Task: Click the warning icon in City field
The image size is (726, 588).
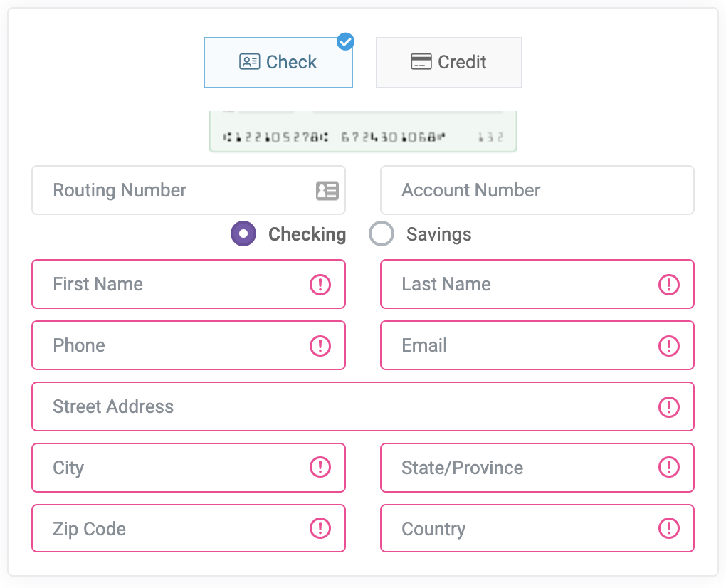Action: (x=320, y=467)
